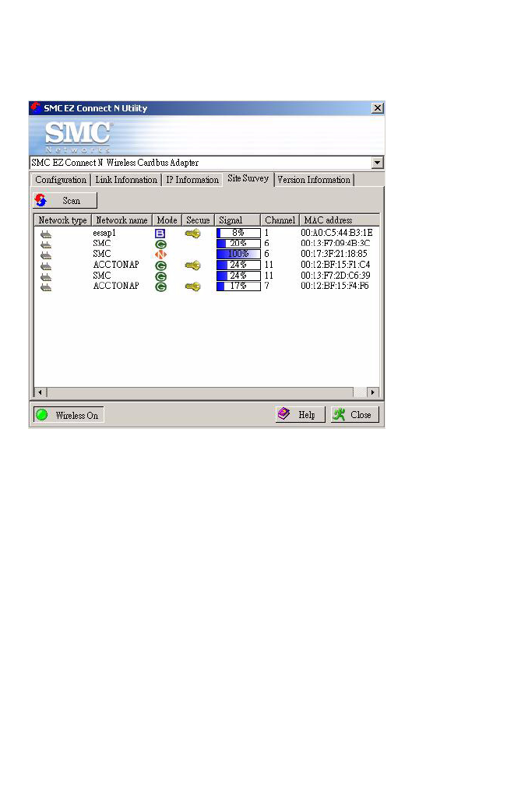This screenshot has height=812, width=521.
Task: Click the green Wireless On indicator light
Action: [42, 415]
